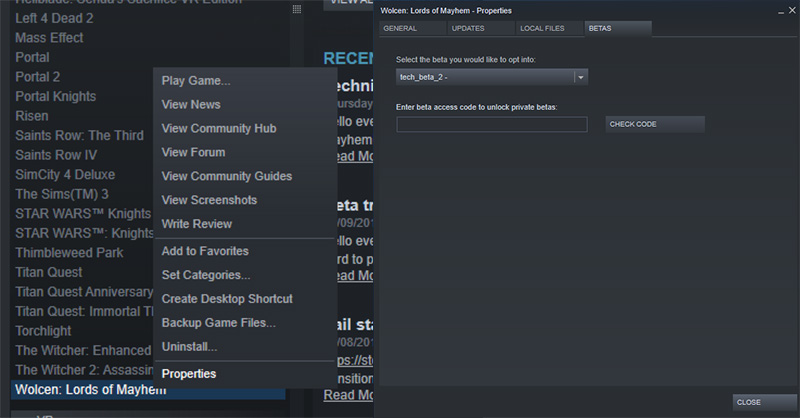This screenshot has height=418, width=800.
Task: Pick Write Review from the context menu
Action: click(x=197, y=224)
